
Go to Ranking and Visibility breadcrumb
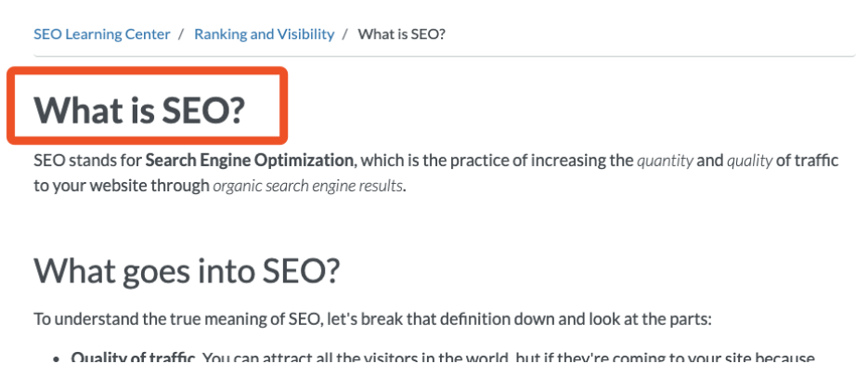coord(264,34)
